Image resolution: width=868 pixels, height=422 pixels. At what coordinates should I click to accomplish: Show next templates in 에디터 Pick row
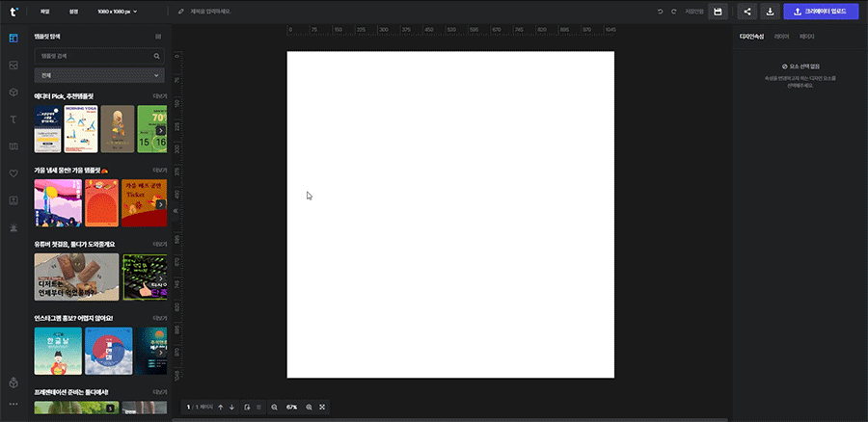[161, 130]
